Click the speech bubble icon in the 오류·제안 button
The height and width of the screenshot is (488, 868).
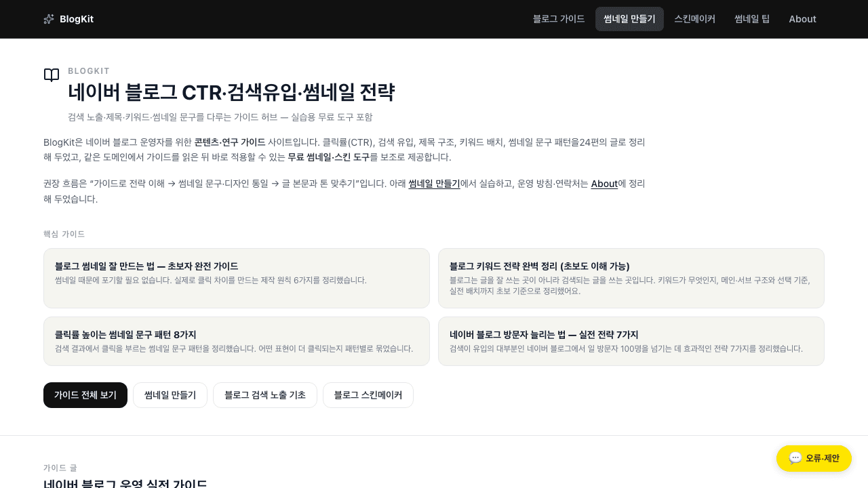pos(795,458)
